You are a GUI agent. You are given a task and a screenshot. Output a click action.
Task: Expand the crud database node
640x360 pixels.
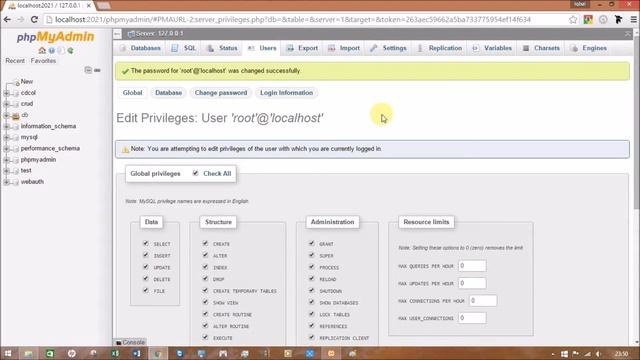[x=6, y=104]
